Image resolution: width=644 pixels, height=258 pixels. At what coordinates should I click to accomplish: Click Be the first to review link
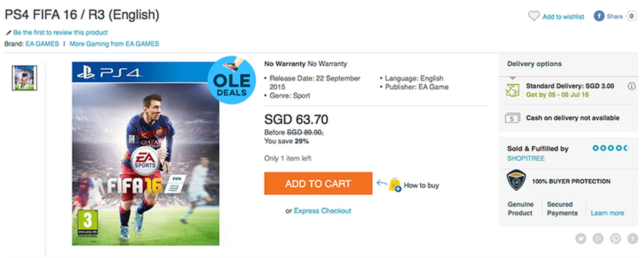60,33
